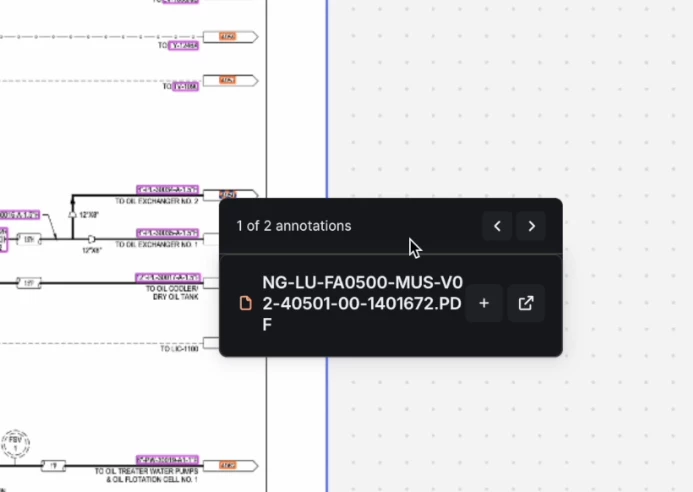
Task: Click the orange document icon in the annotation popup
Action: pos(246,303)
